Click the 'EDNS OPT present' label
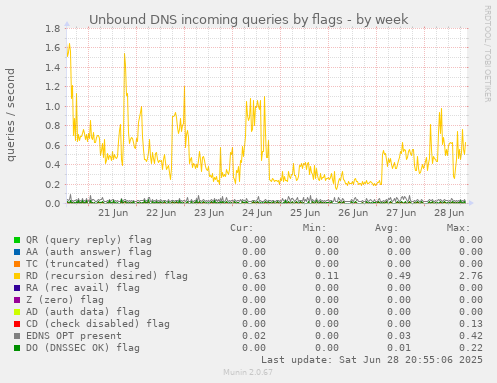The image size is (497, 383). coord(74,336)
